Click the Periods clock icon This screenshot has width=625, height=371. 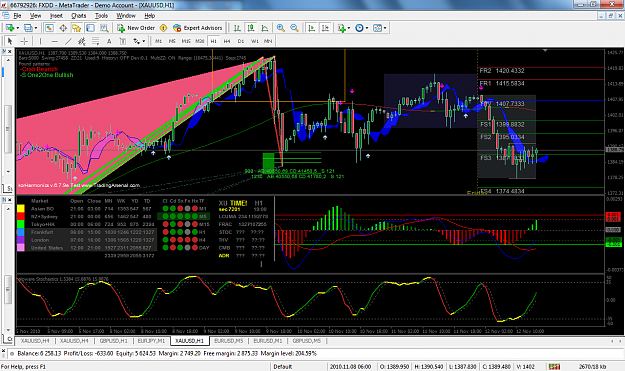359,28
